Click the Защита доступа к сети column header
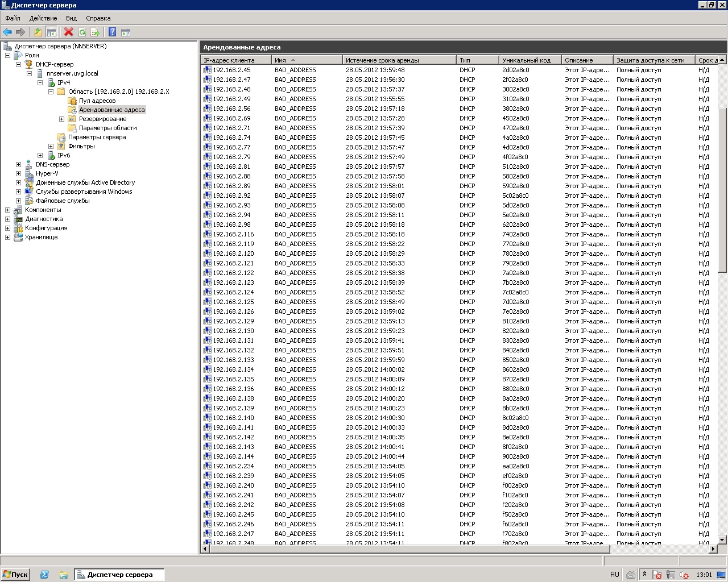The image size is (728, 582). tap(654, 60)
